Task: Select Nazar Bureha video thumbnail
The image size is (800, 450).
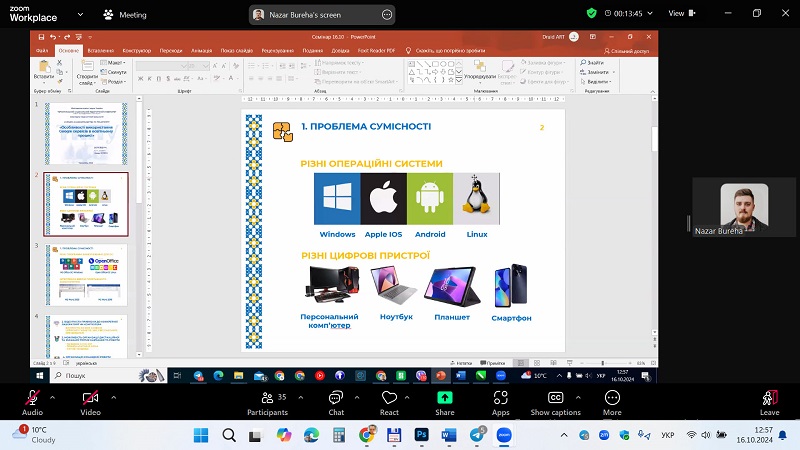Action: 744,207
